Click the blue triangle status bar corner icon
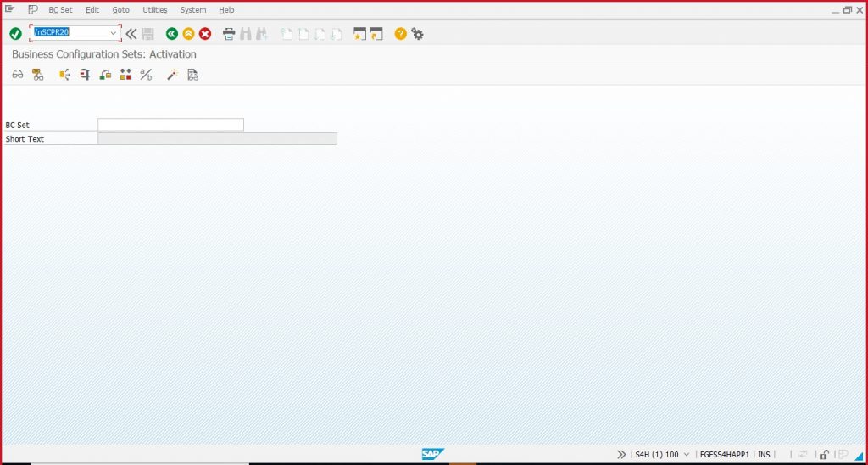 [x=859, y=456]
